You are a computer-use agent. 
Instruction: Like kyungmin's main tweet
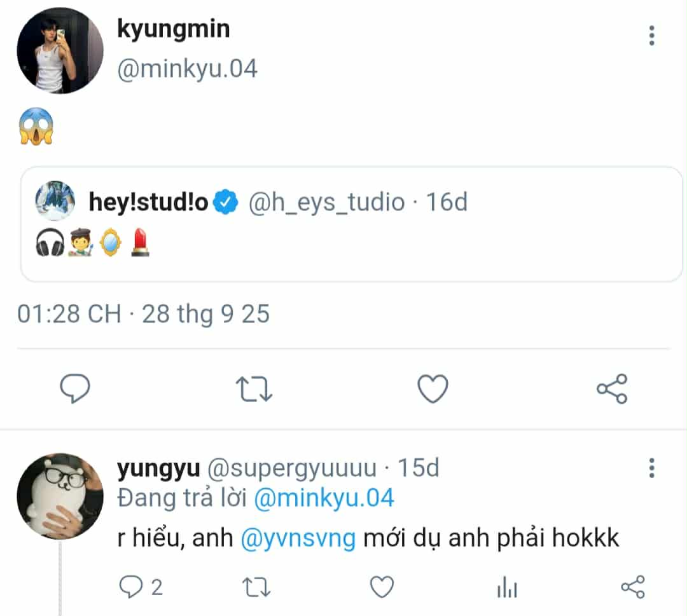coord(433,388)
